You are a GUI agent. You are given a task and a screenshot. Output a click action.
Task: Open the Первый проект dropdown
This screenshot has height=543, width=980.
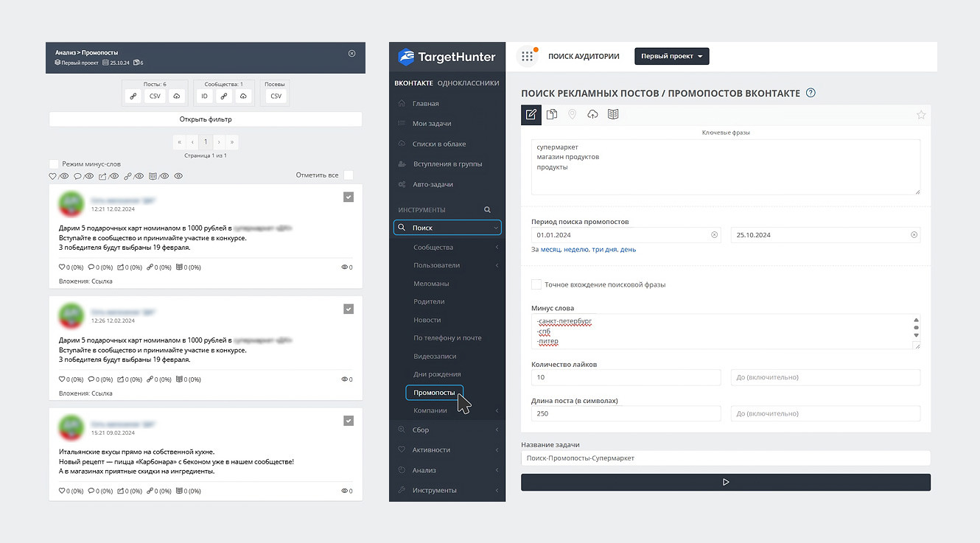[671, 57]
